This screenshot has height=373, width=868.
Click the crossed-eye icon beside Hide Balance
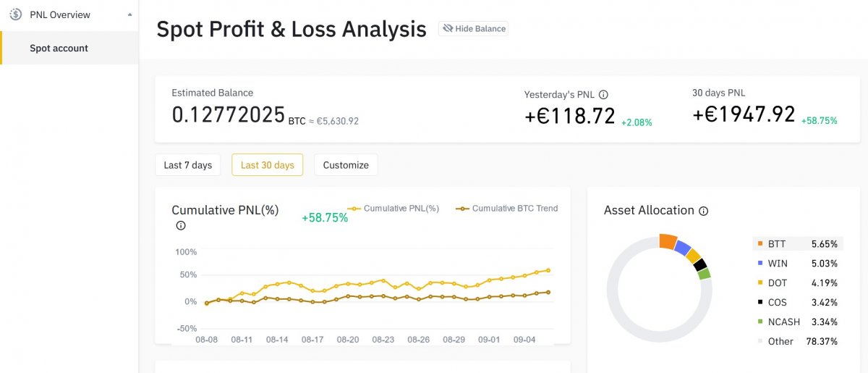click(x=447, y=28)
